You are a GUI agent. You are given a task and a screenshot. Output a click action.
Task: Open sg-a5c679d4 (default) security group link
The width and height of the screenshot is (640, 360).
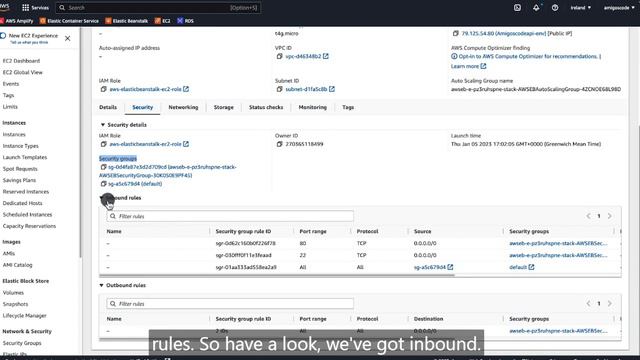tap(135, 184)
